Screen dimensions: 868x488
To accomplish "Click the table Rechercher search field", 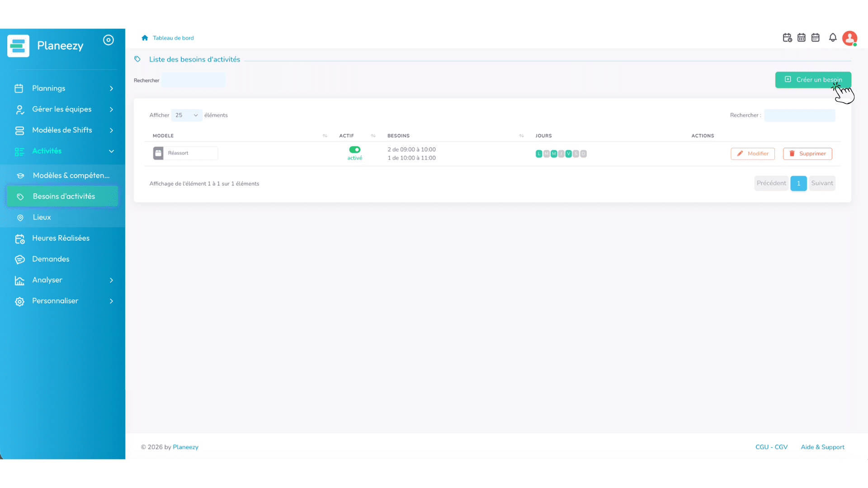I will (800, 115).
